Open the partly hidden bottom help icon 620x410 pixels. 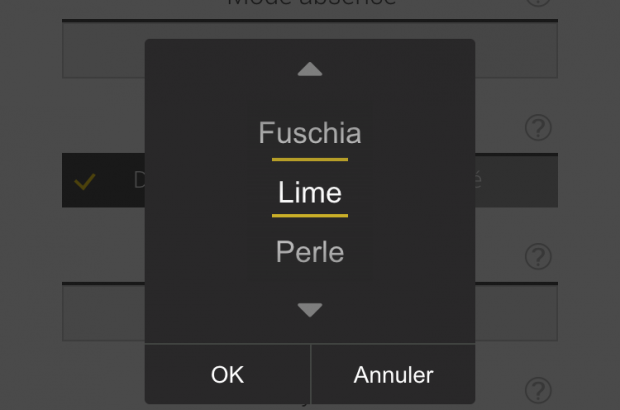coord(538,390)
